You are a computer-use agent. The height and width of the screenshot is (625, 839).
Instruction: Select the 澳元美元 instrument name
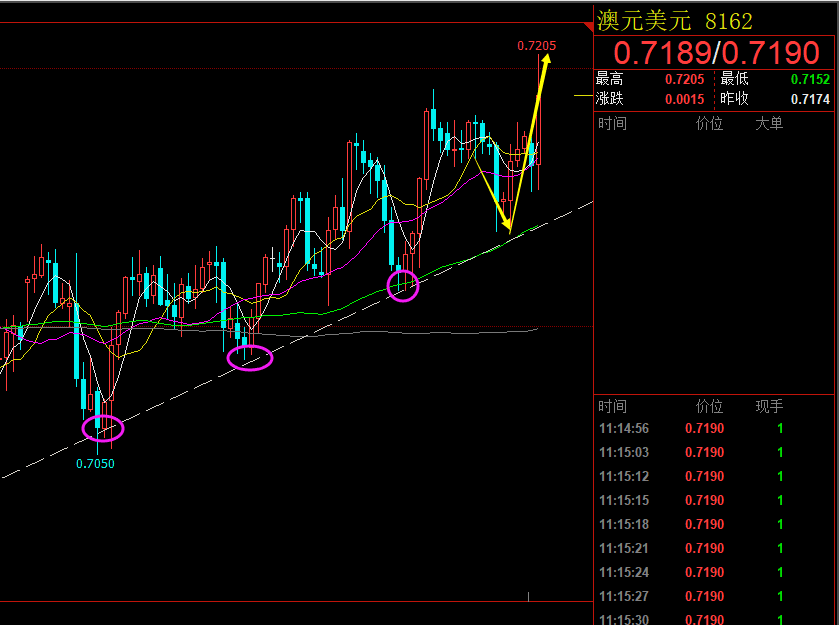(644, 21)
